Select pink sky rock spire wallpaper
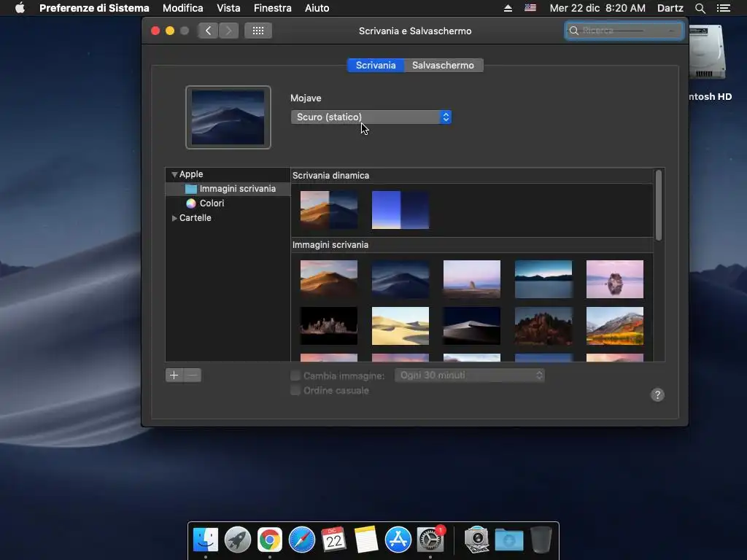The image size is (747, 560). tap(472, 279)
